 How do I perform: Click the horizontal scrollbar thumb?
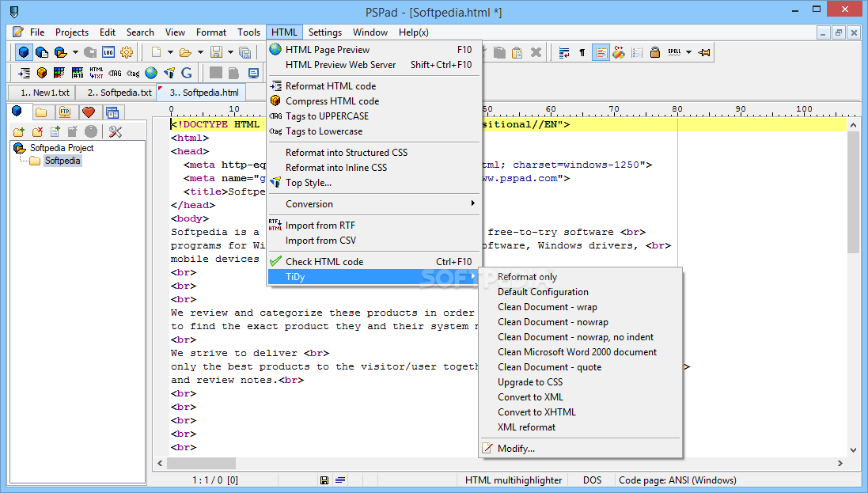(202, 463)
